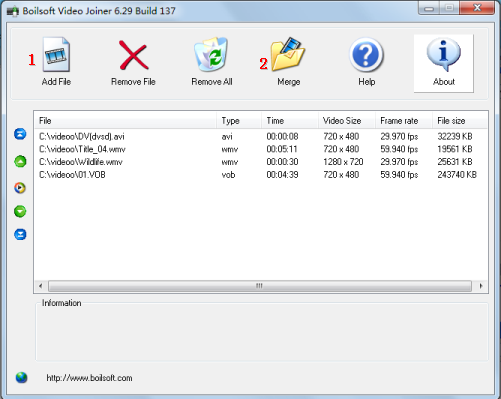Move selected file to bottom of list
The height and width of the screenshot is (399, 501).
pos(20,234)
